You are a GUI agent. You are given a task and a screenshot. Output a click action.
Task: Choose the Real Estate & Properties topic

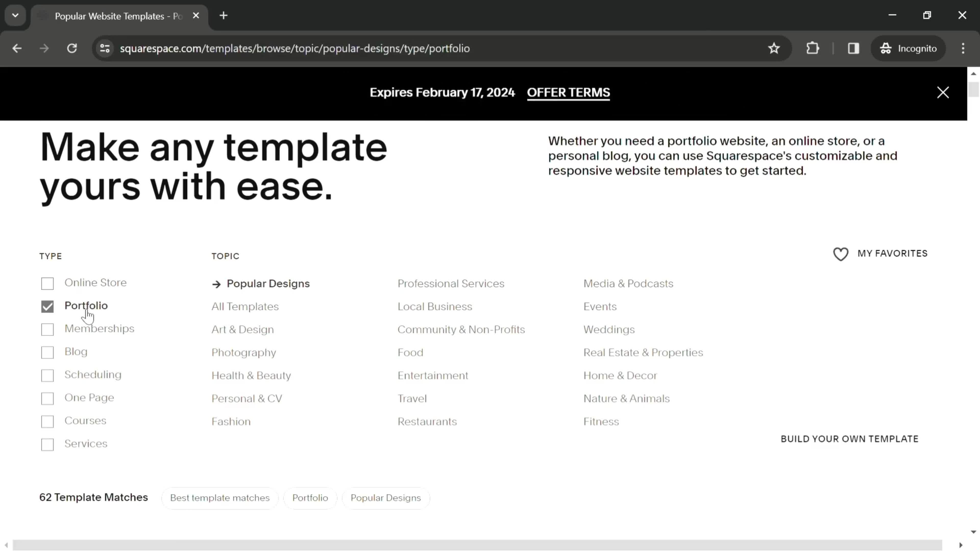643,353
